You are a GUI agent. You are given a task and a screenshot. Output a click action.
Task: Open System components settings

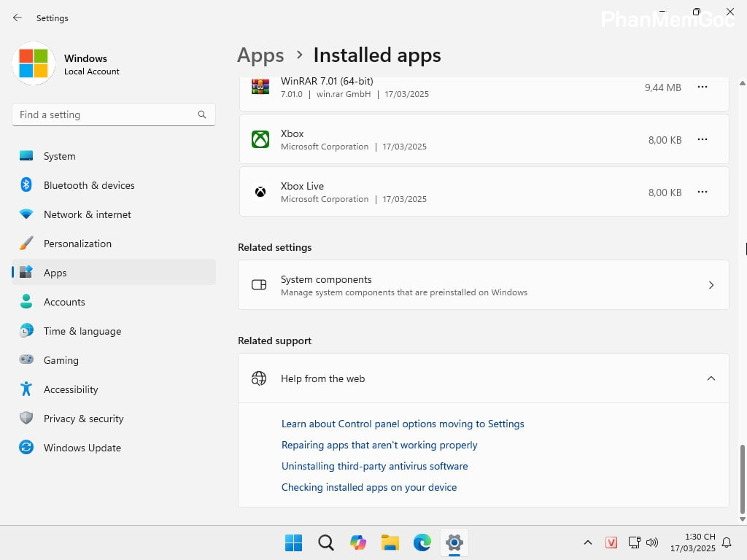(483, 285)
